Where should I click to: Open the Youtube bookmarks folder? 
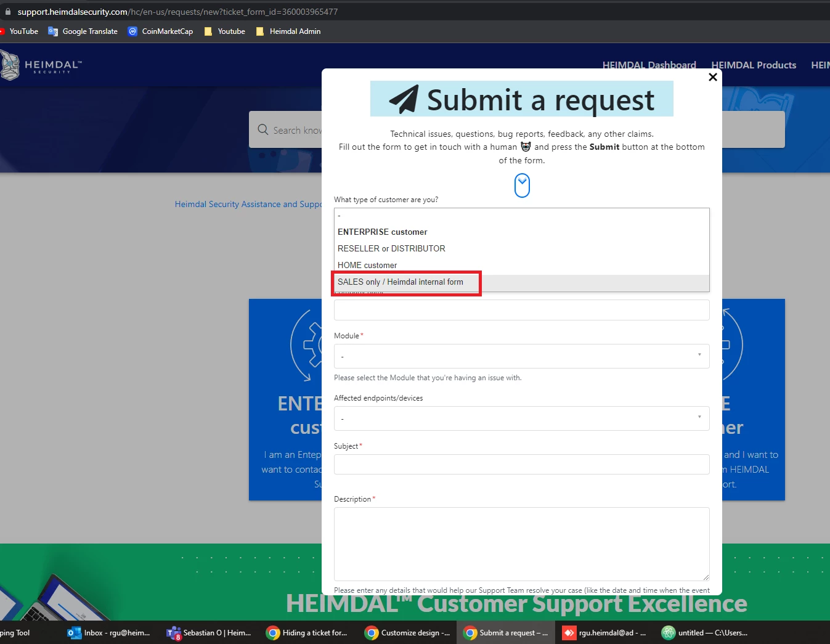click(x=224, y=31)
